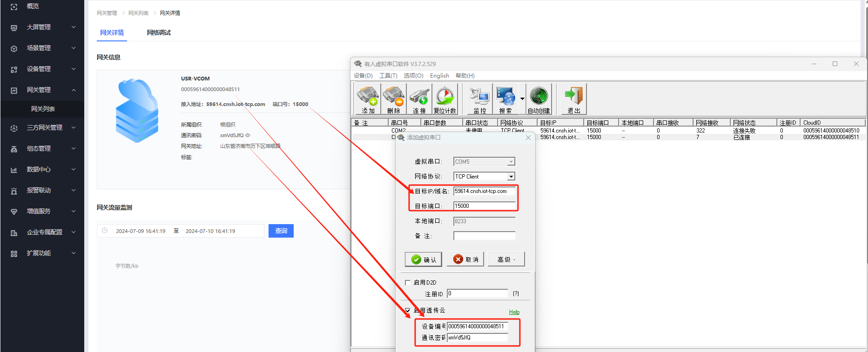Expand the 数据中心 menu chevron
The height and width of the screenshot is (352, 868).
74,169
